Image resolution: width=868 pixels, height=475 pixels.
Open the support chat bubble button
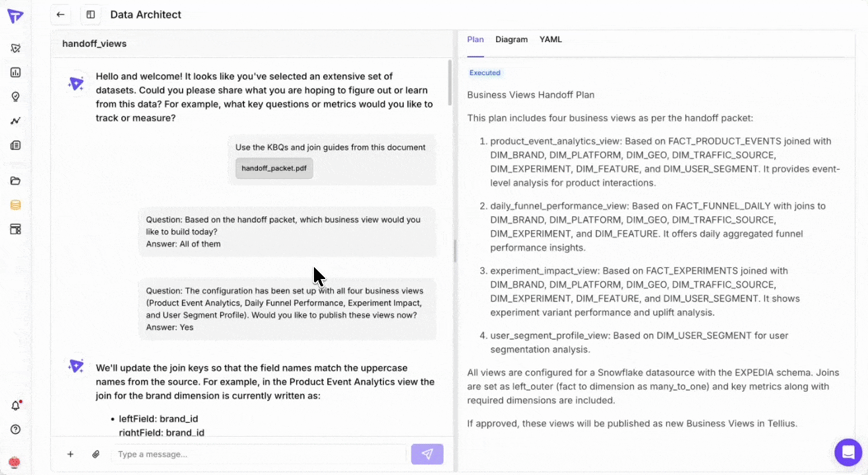pyautogui.click(x=848, y=453)
